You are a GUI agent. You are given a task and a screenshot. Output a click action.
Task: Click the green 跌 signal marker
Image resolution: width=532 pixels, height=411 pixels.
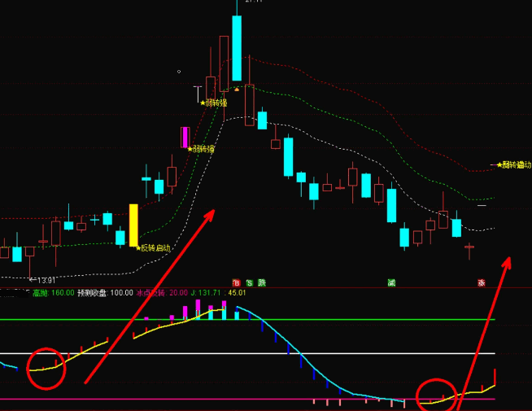point(262,282)
